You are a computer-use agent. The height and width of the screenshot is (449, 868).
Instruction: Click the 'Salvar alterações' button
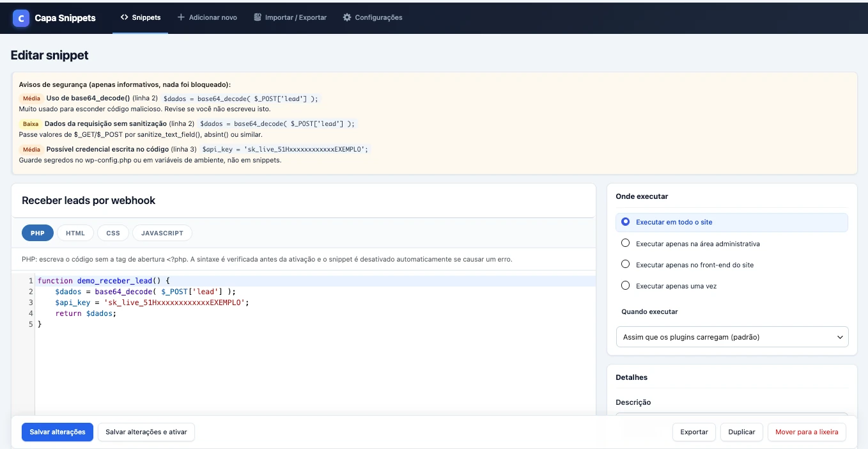click(x=58, y=432)
